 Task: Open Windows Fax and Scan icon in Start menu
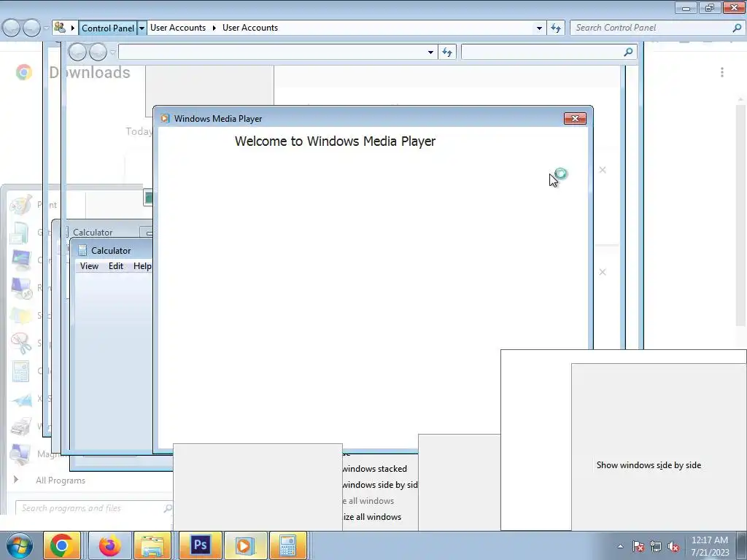click(x=21, y=426)
